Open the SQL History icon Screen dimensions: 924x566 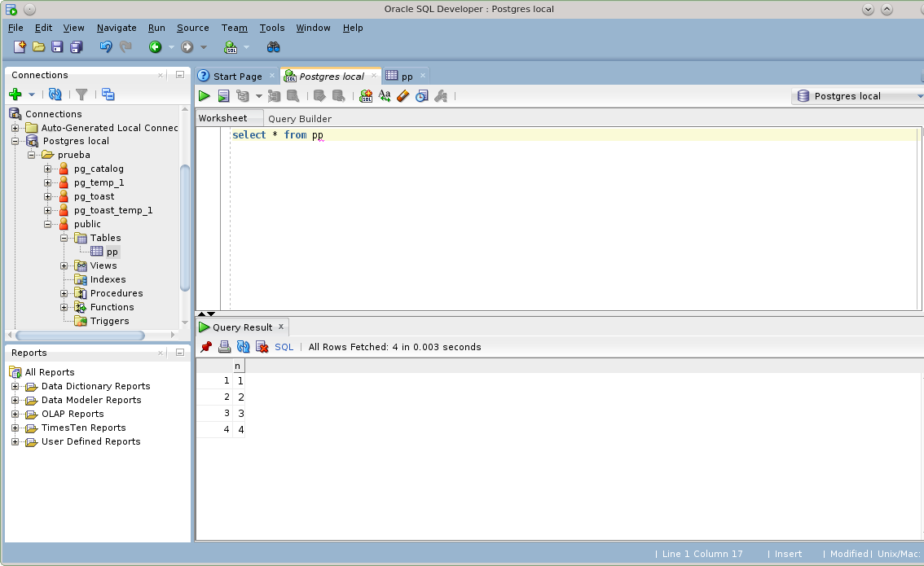pyautogui.click(x=422, y=96)
